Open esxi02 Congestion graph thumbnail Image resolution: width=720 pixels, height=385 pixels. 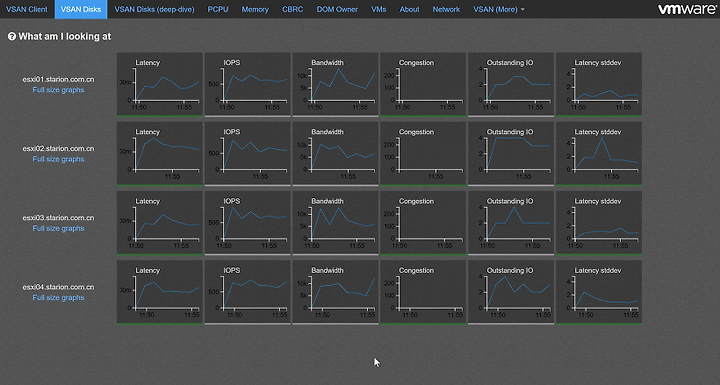[x=423, y=153]
